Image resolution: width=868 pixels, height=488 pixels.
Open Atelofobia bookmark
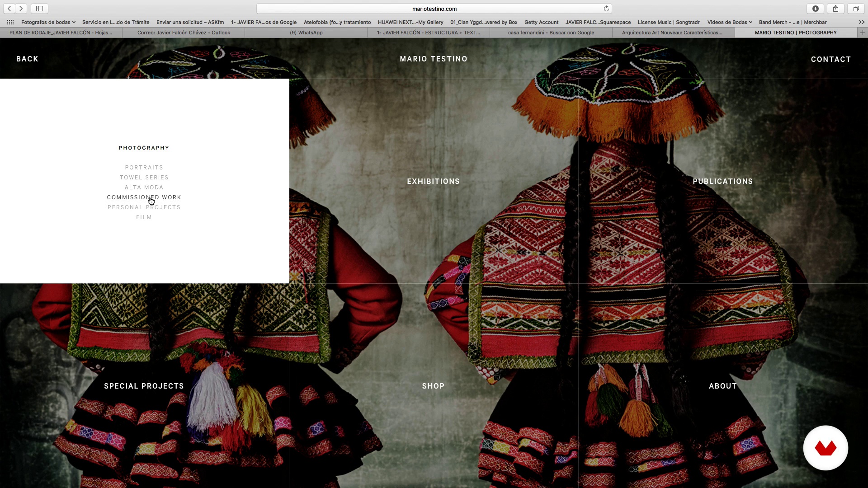click(x=337, y=22)
